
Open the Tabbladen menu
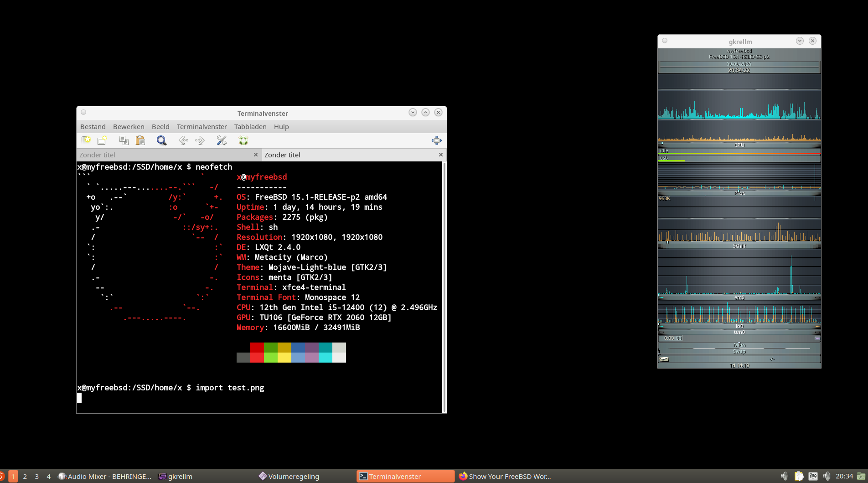pos(250,127)
